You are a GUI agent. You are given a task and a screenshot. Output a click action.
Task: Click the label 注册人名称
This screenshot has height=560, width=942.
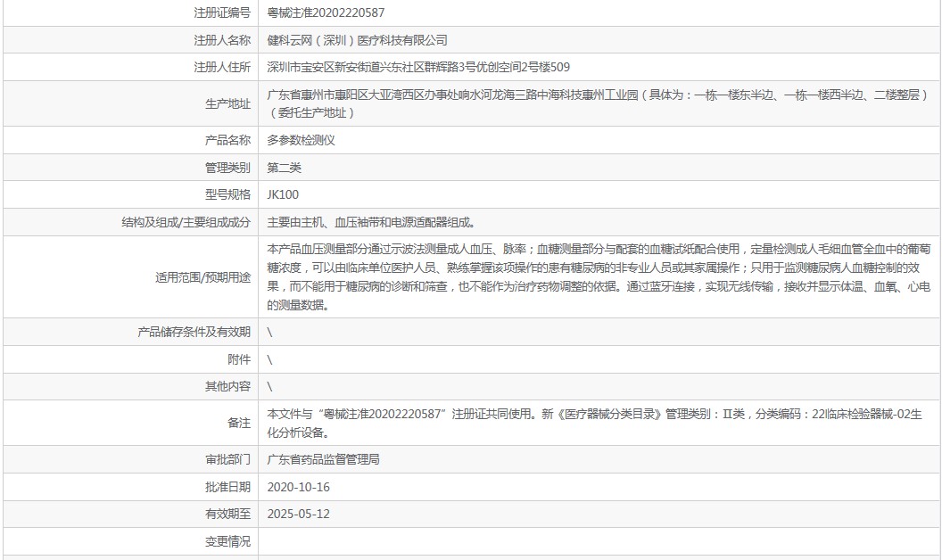coord(222,40)
